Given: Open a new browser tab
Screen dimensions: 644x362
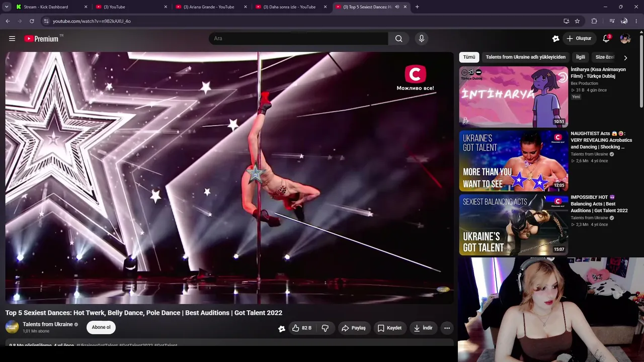Looking at the screenshot, I should click(417, 7).
